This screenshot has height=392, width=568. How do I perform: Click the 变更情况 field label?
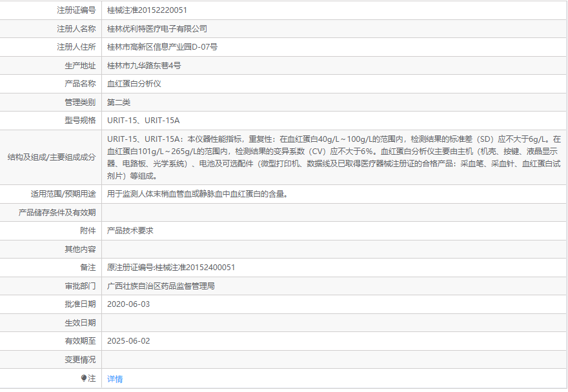[80, 359]
